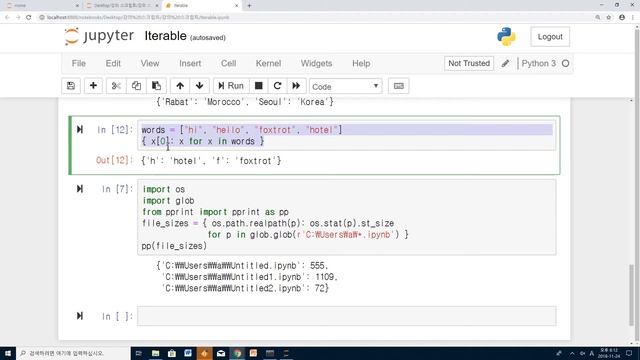Restart the kernel icon
Screen dimensions: 640x360
[278, 86]
